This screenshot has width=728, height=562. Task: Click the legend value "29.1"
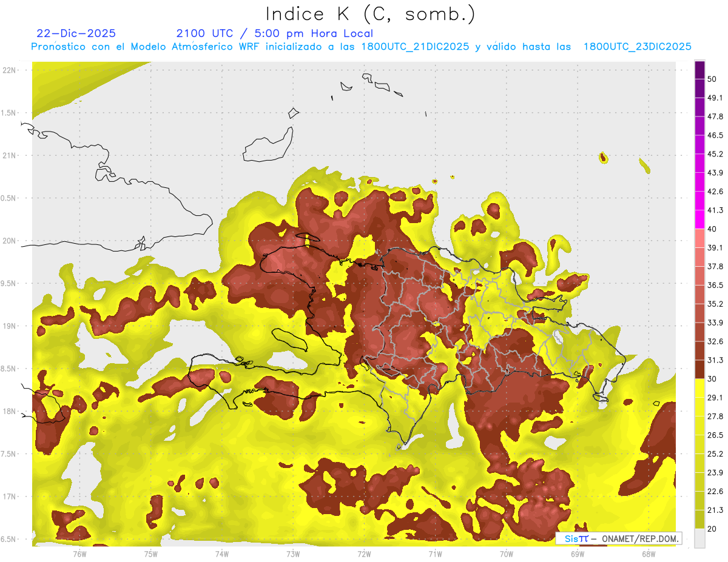(715, 398)
